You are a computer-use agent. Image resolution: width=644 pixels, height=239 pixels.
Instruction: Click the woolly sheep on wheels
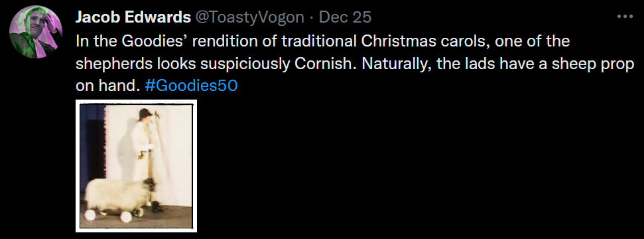(x=118, y=199)
